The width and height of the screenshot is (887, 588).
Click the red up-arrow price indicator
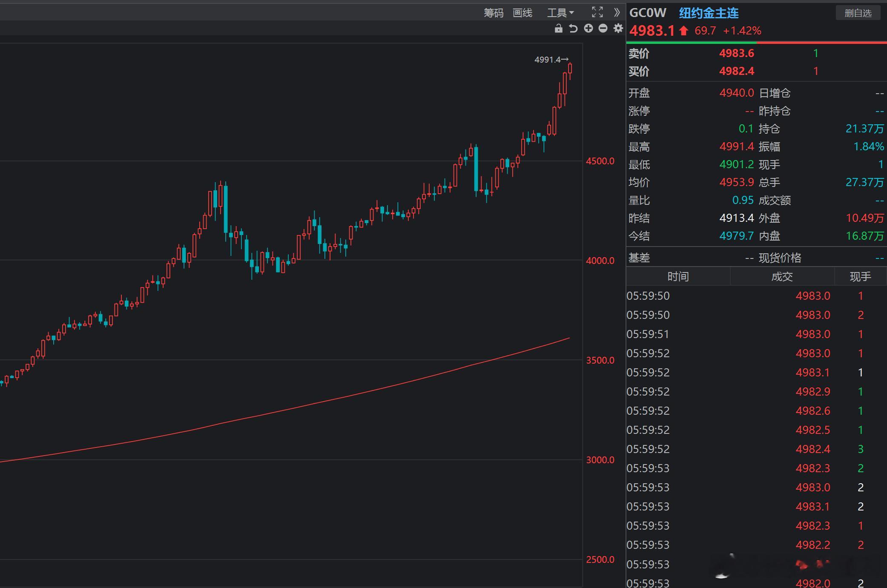click(683, 31)
